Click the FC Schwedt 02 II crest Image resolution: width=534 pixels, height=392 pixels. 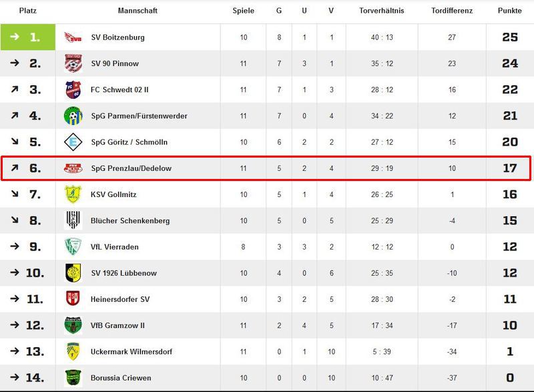point(72,89)
